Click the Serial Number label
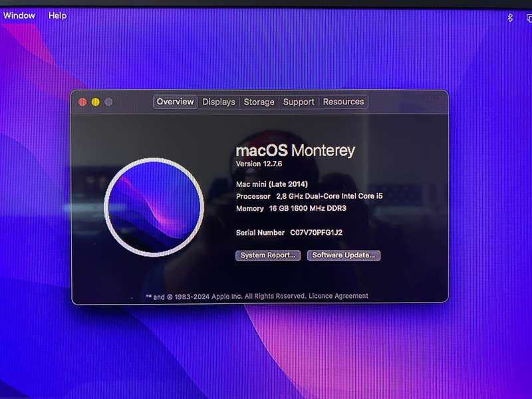This screenshot has height=399, width=532. (260, 233)
